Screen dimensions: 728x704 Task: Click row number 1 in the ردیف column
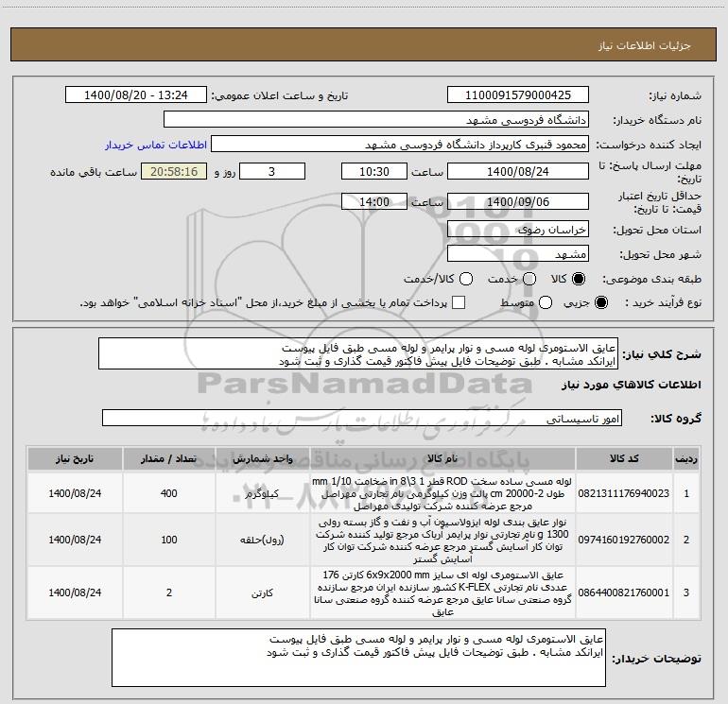pyautogui.click(x=686, y=493)
